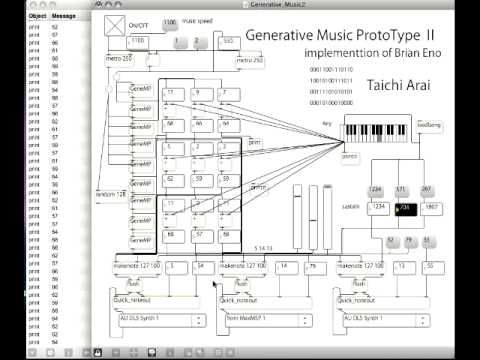Select the black highlighted 734 number box
This screenshot has width=480, height=360.
[406, 209]
